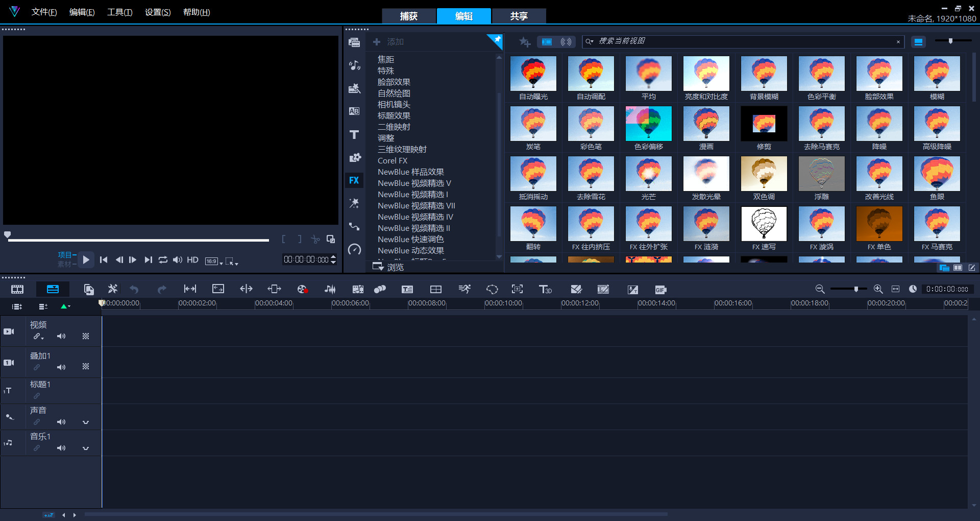Click the 添加 add folder button
Viewport: 980px width, 521px height.
pyautogui.click(x=388, y=42)
